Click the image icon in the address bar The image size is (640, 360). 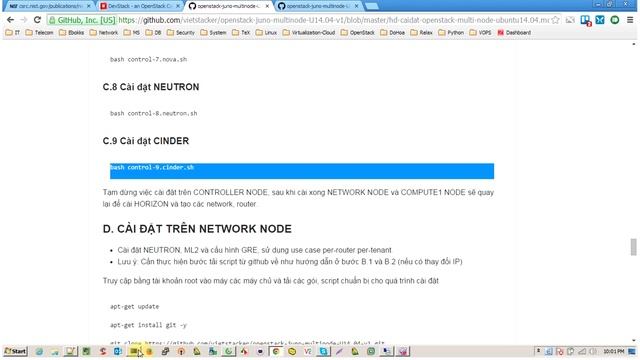coord(570,20)
